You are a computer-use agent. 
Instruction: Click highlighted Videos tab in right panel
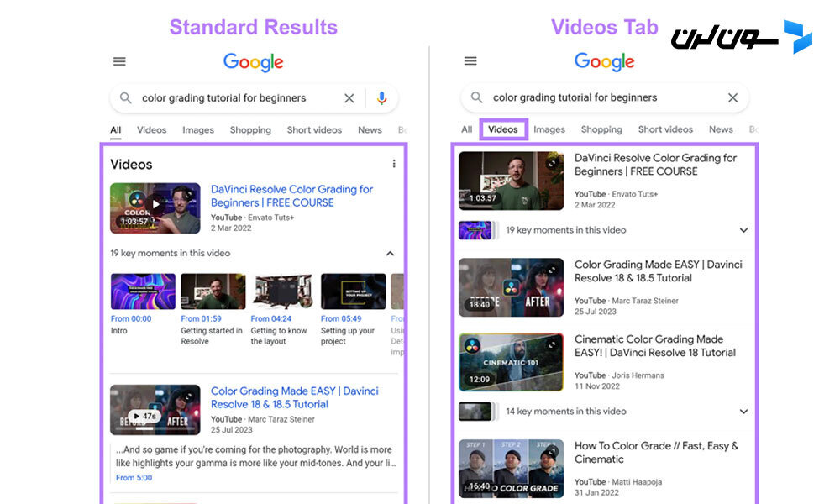503,129
